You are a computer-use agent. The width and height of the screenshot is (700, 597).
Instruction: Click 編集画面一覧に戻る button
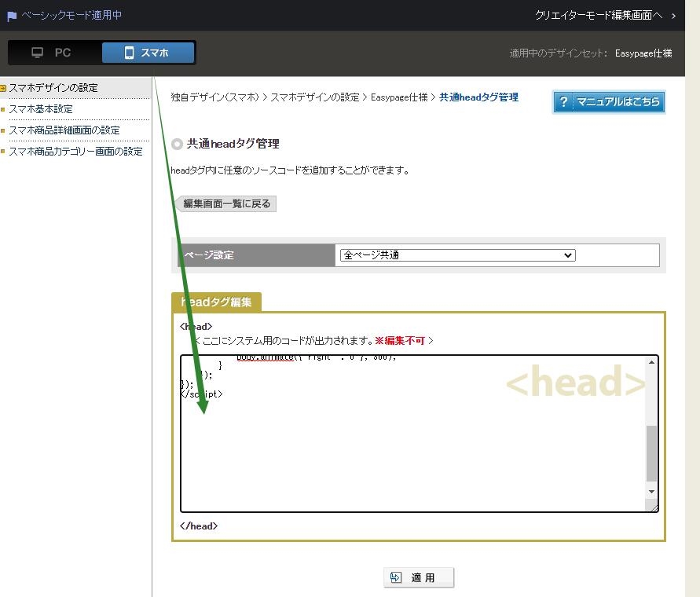point(226,203)
